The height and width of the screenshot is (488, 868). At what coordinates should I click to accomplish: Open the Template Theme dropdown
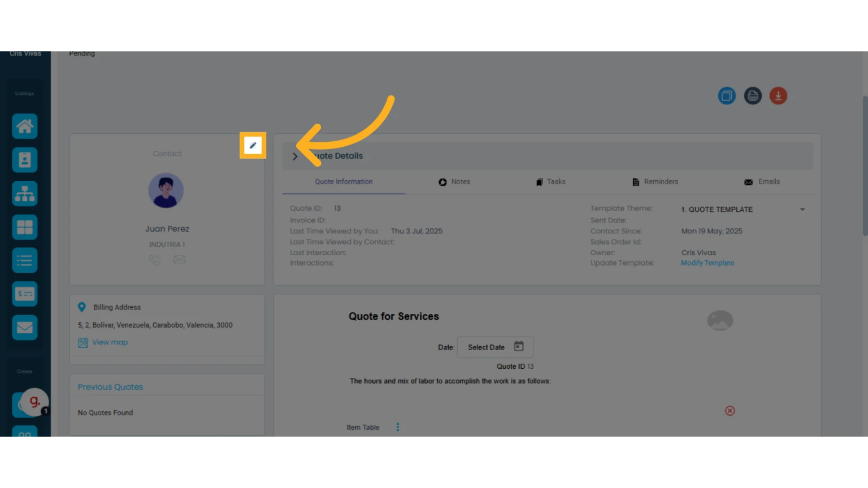(x=743, y=210)
